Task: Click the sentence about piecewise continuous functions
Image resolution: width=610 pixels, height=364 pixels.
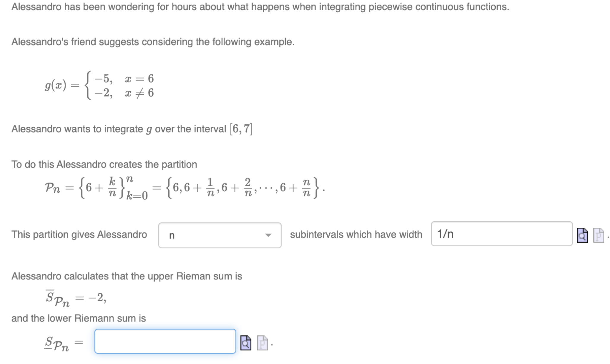Action: 260,7
